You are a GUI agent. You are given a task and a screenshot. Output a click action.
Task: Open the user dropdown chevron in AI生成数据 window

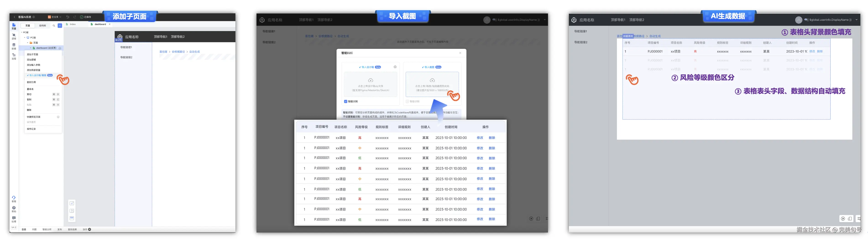pyautogui.click(x=857, y=20)
